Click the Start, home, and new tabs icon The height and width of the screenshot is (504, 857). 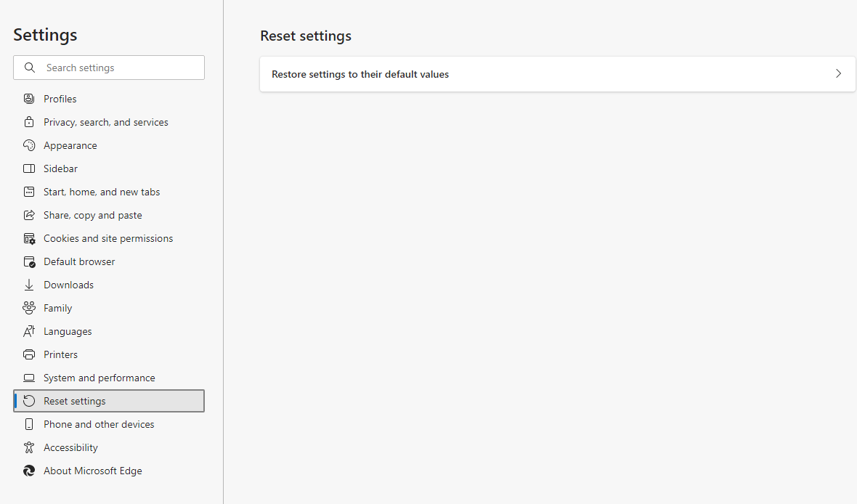point(29,192)
